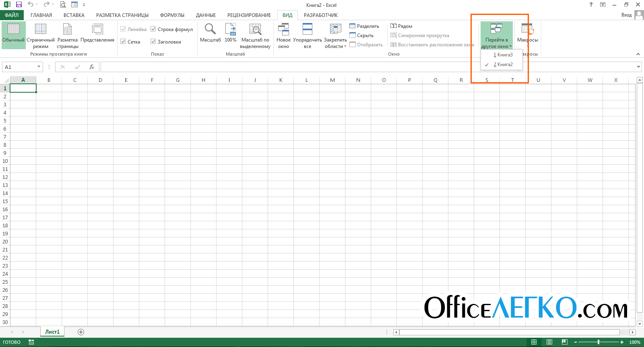Viewport: 644px width, 347px height.
Task: Select column D header
Action: (100, 80)
